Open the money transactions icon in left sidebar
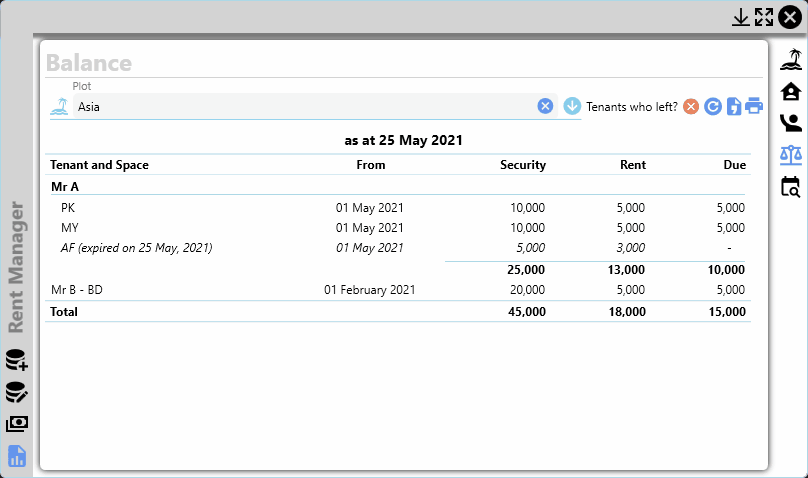This screenshot has width=808, height=478. point(16,424)
